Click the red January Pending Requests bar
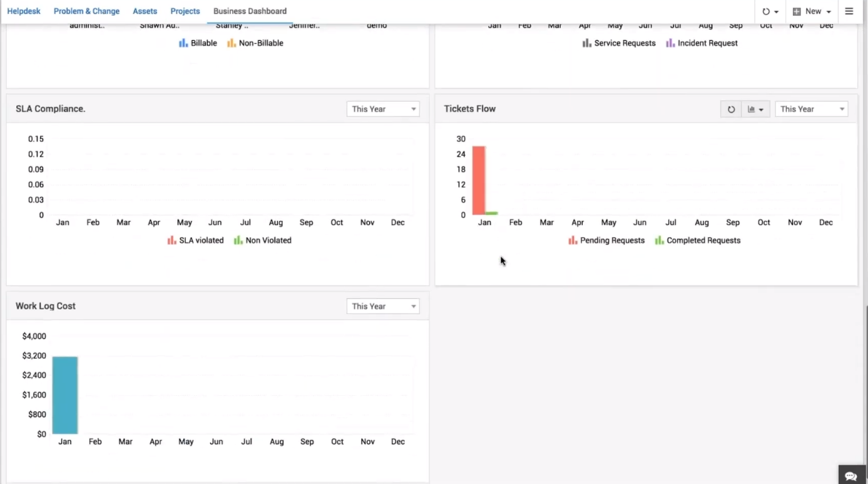The width and height of the screenshot is (868, 484). pos(479,180)
